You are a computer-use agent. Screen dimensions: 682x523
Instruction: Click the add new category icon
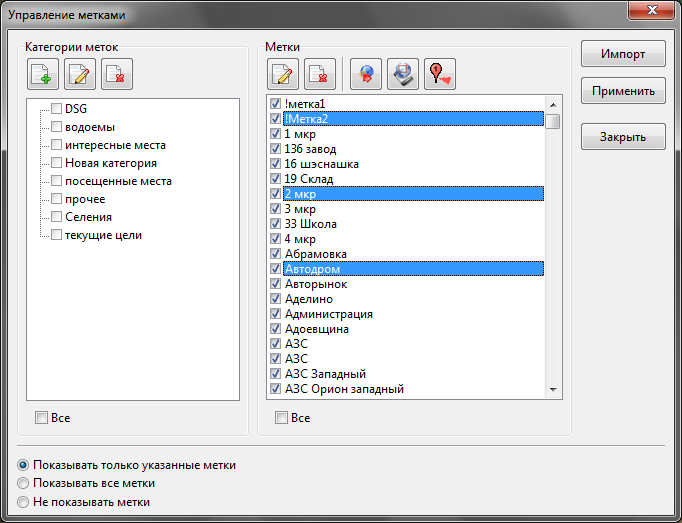(43, 73)
